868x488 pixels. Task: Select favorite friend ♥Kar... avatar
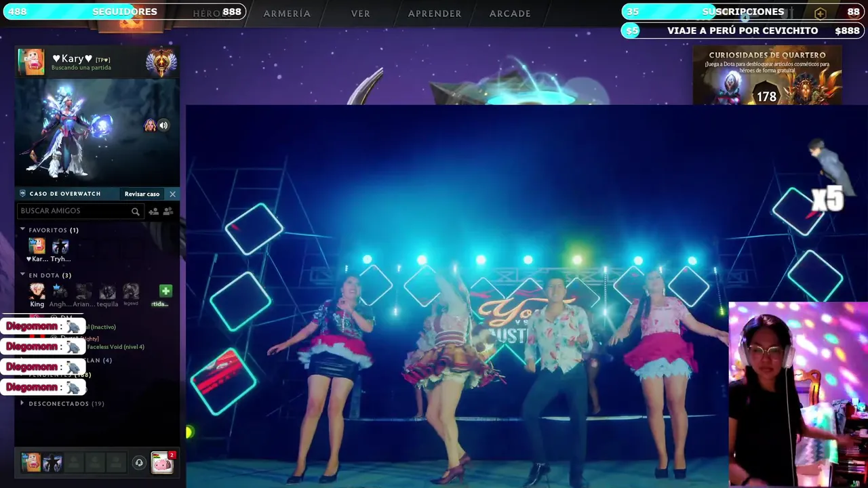point(37,245)
